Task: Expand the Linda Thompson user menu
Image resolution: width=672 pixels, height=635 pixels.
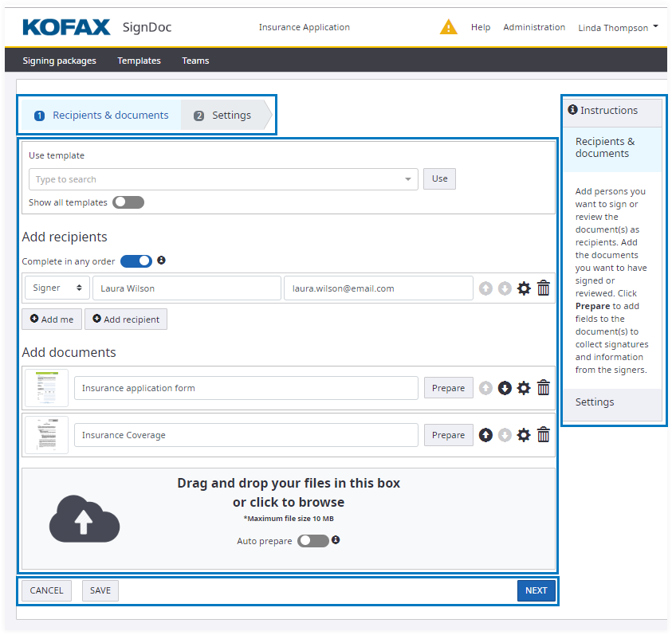Action: tap(618, 27)
